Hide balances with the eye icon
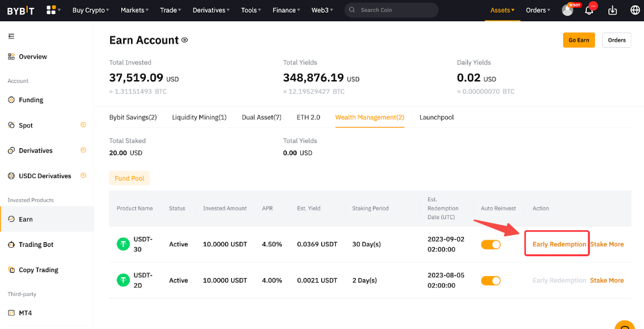644x329 pixels. coord(185,40)
